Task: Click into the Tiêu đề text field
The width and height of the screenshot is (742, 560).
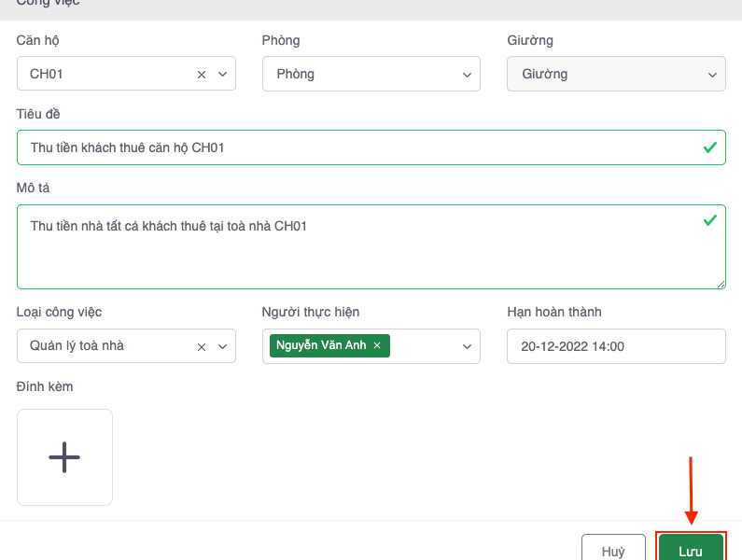Action: point(355,147)
